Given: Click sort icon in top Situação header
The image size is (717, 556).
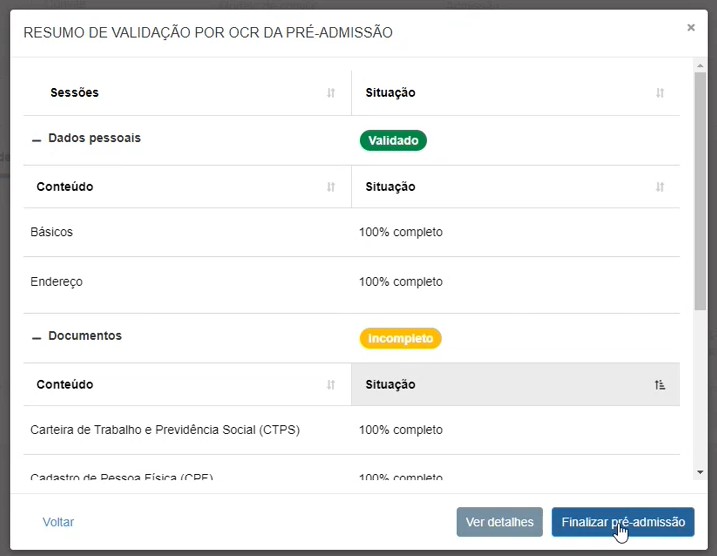Looking at the screenshot, I should tap(660, 93).
